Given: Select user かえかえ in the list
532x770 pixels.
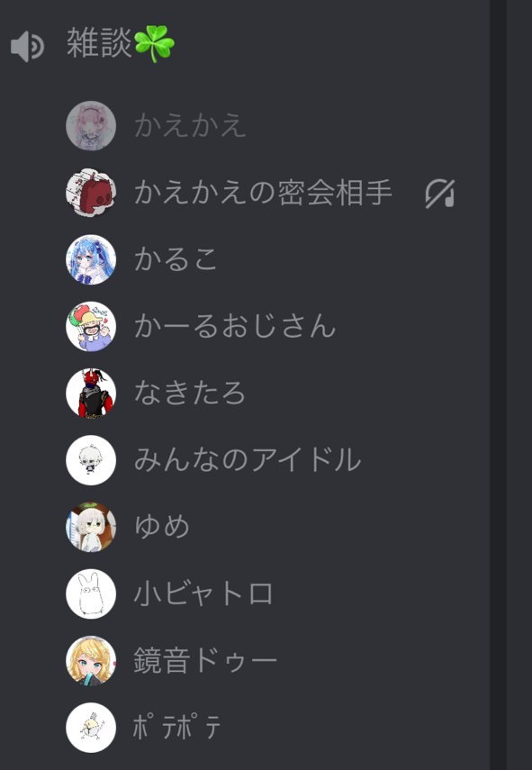Looking at the screenshot, I should pos(191,126).
